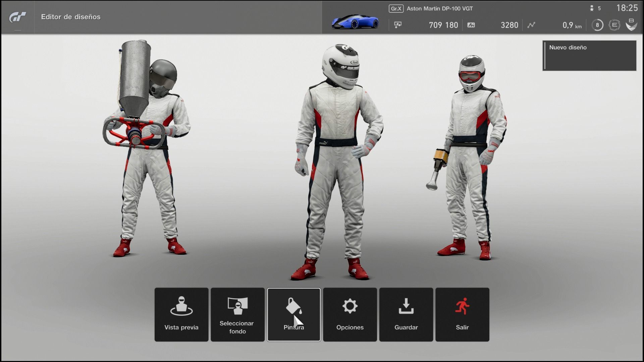Select the Pintura paint bucket tile
This screenshot has height=362, width=644.
(294, 314)
